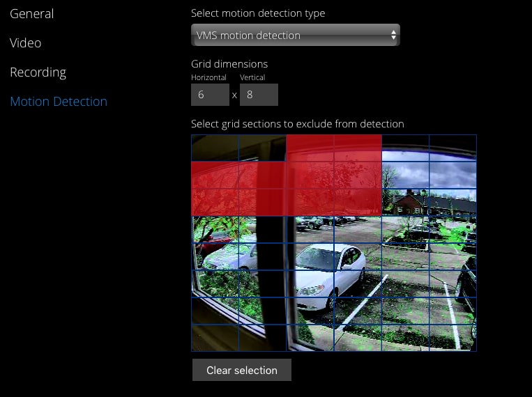The height and width of the screenshot is (397, 532).
Task: Click the 'Vertical' label text
Action: (252, 77)
